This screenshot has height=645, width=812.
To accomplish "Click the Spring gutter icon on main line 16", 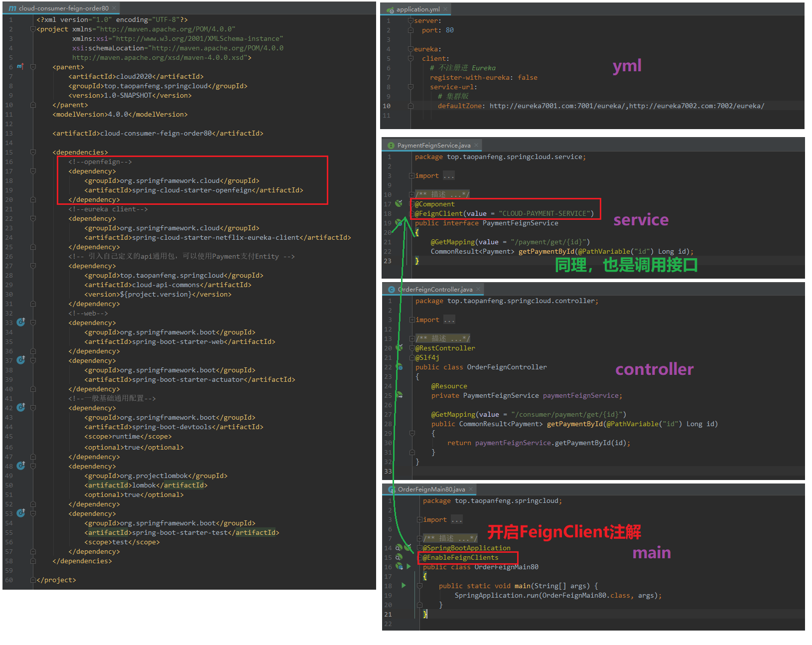I will (x=399, y=566).
